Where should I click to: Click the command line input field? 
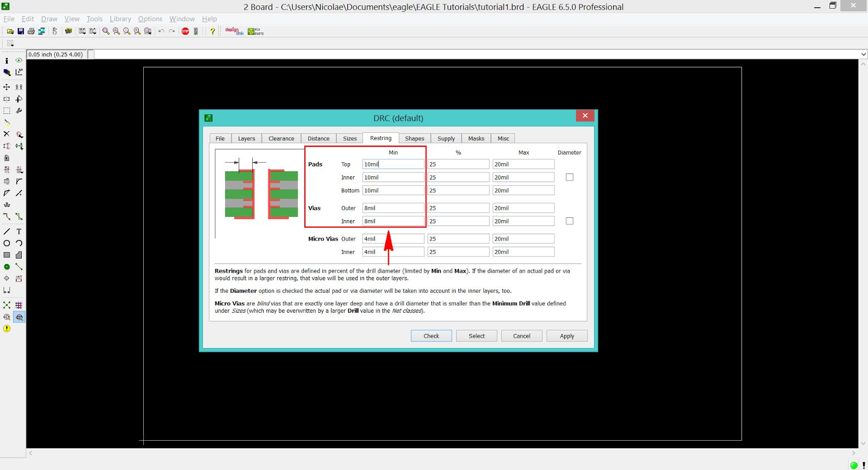tap(477, 54)
